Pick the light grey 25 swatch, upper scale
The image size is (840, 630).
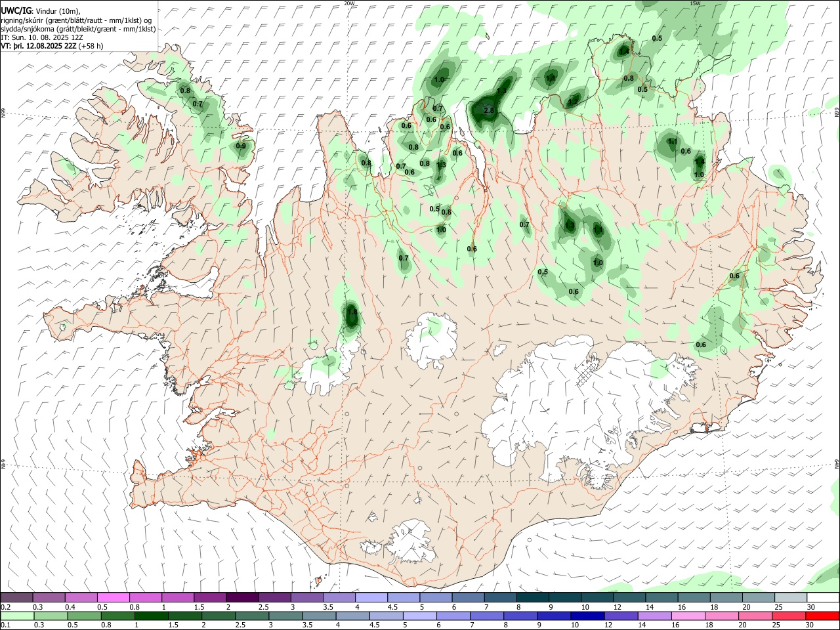tap(791, 597)
